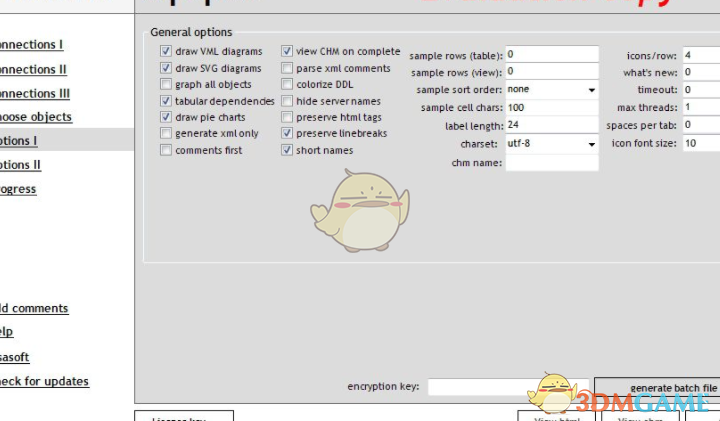This screenshot has width=720, height=421.
Task: Check comments first option
Action: coord(166,150)
